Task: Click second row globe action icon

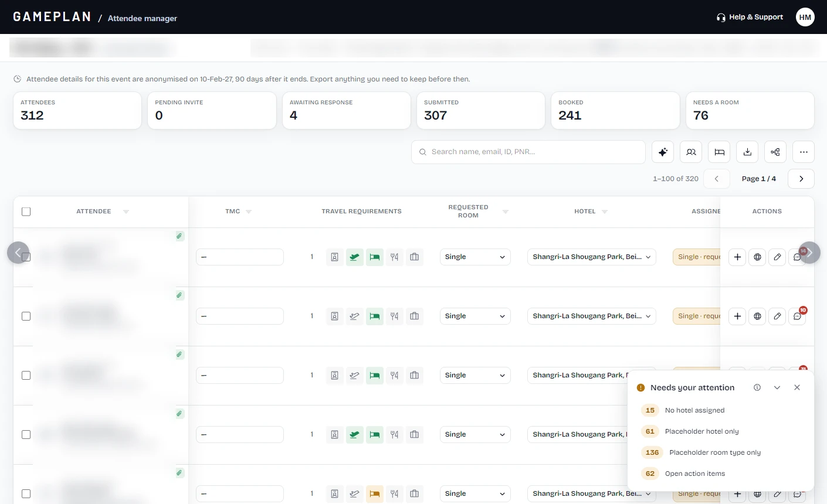Action: [x=757, y=316]
